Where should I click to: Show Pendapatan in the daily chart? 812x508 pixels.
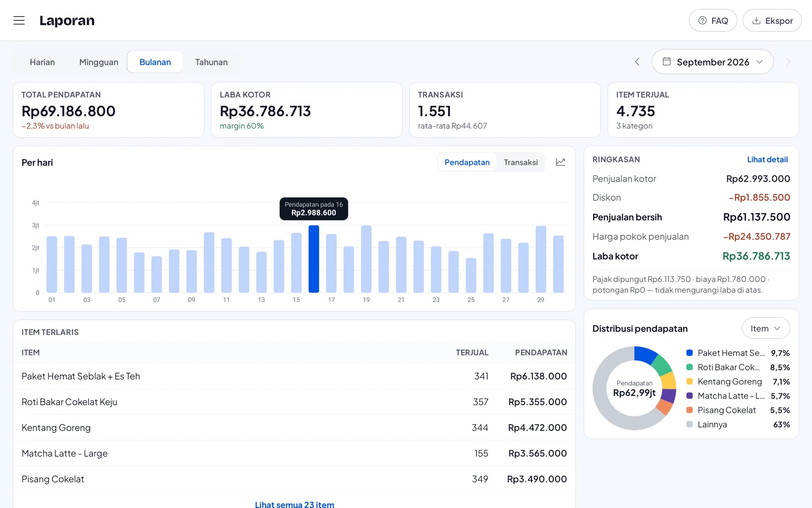click(x=467, y=162)
